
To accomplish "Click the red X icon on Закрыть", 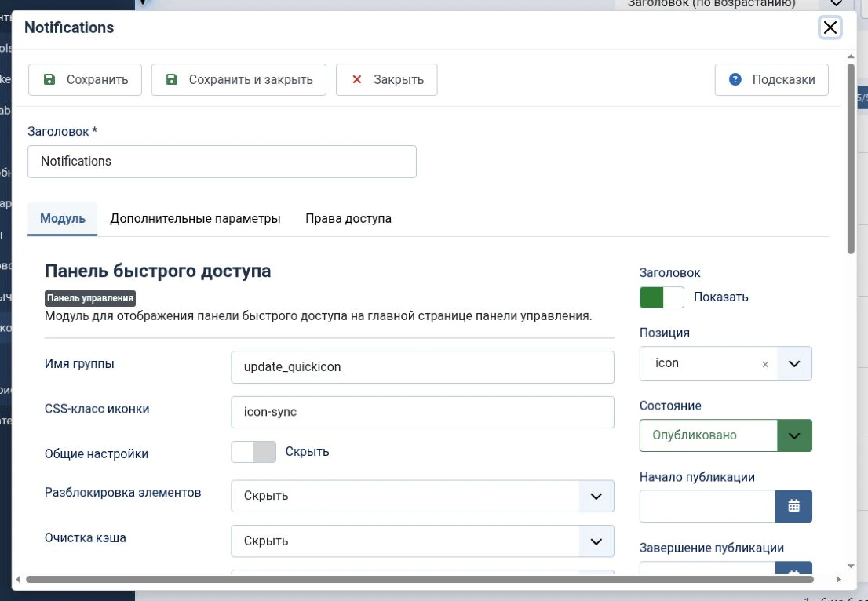I will (356, 79).
